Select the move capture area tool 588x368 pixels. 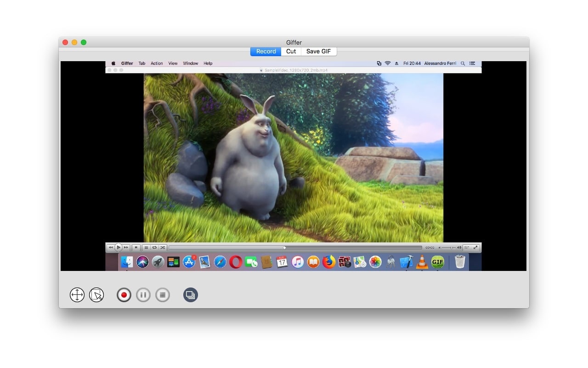tap(77, 295)
